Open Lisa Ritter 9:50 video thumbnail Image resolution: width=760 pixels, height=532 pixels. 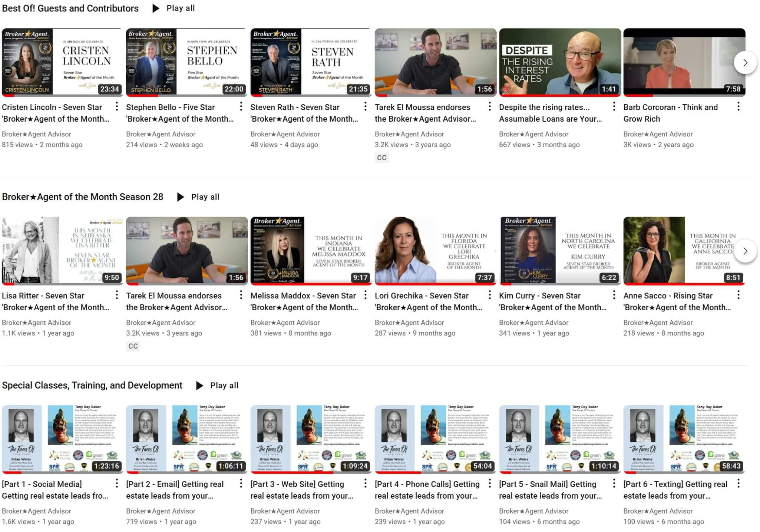(x=62, y=251)
